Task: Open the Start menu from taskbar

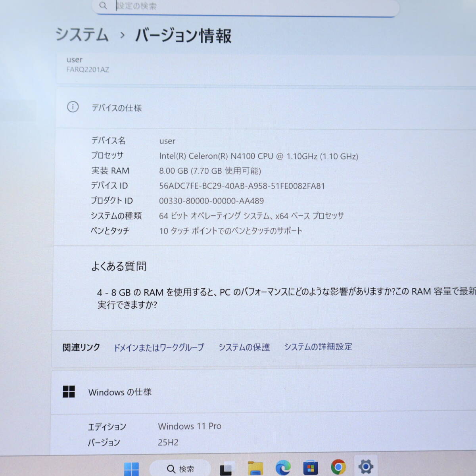Action: tap(131, 469)
